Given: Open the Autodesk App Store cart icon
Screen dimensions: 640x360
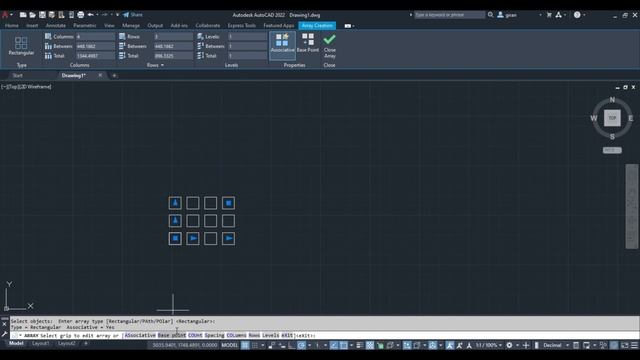Looking at the screenshot, I should tap(549, 15).
